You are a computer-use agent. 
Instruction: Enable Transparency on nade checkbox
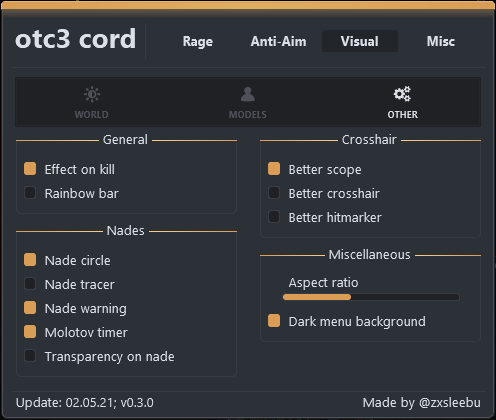pos(30,356)
